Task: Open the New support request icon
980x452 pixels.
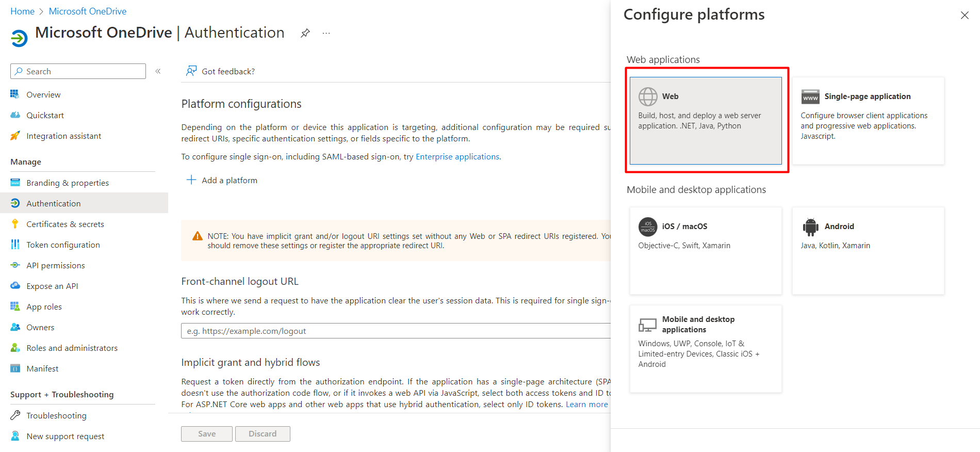Action: [x=15, y=436]
